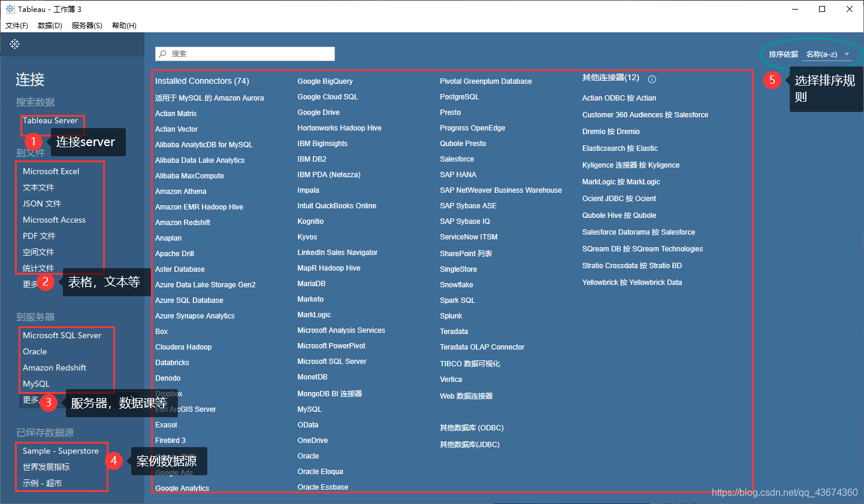Connect to Microsoft SQL Server in sidebar
The width and height of the screenshot is (864, 504).
coord(62,335)
